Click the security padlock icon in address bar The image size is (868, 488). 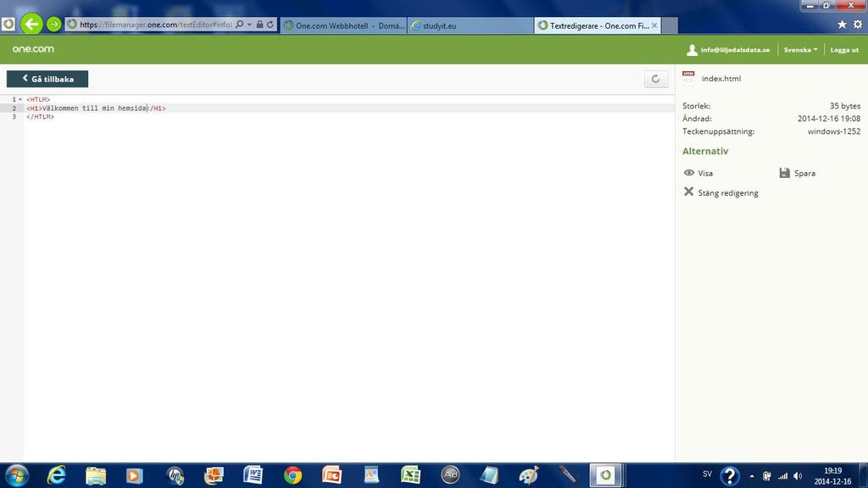(x=259, y=25)
